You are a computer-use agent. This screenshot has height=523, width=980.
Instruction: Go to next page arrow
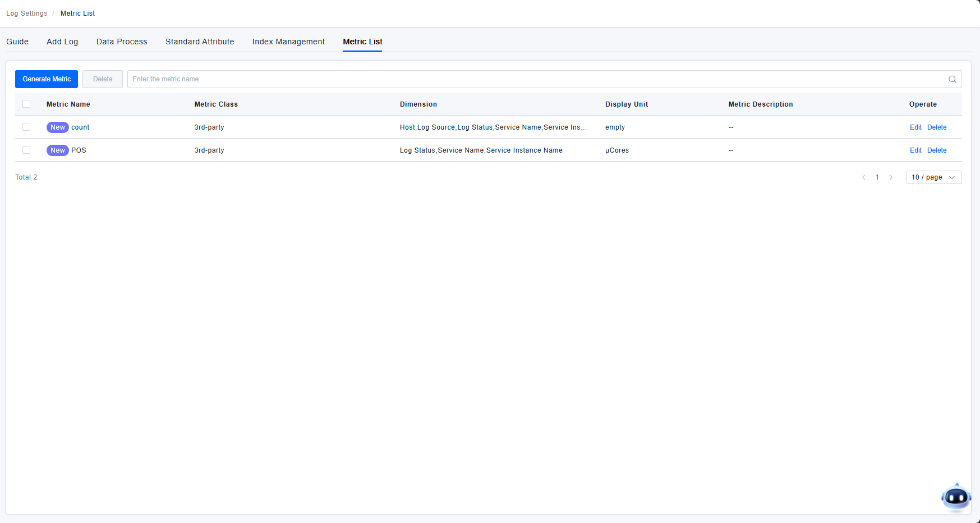(x=891, y=177)
